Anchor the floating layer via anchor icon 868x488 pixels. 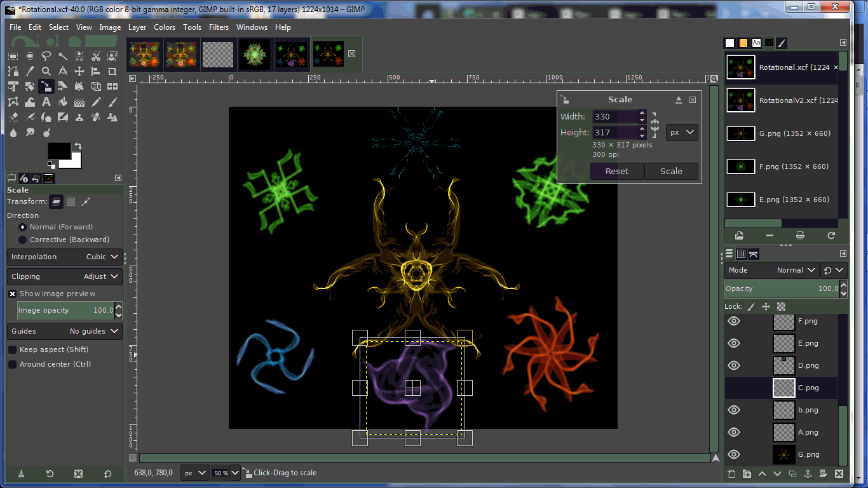coord(808,473)
